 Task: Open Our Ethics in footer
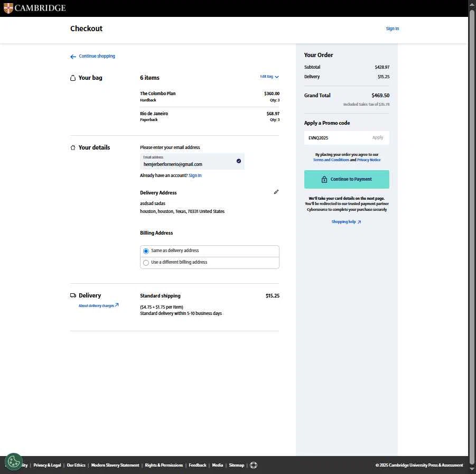76,465
